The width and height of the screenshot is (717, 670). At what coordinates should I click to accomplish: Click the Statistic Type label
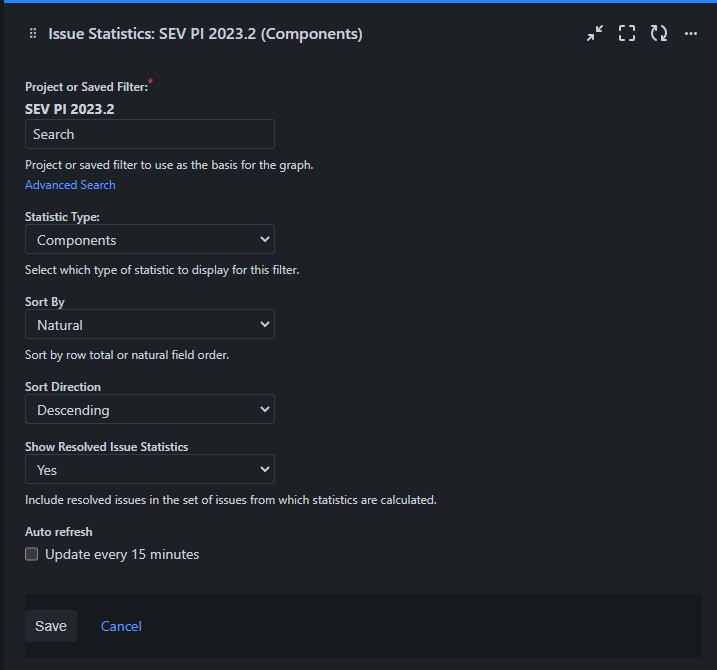pyautogui.click(x=62, y=217)
